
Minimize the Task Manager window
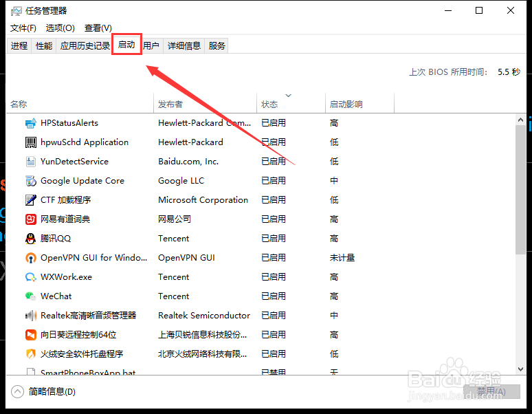click(448, 11)
